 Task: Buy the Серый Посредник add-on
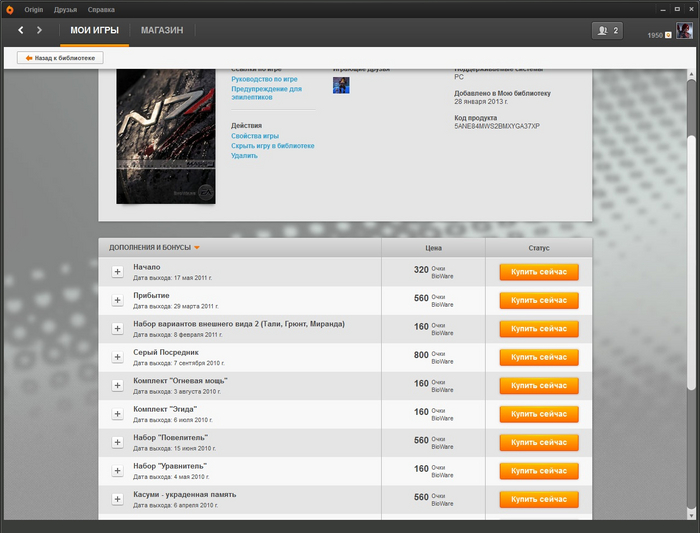tap(539, 357)
